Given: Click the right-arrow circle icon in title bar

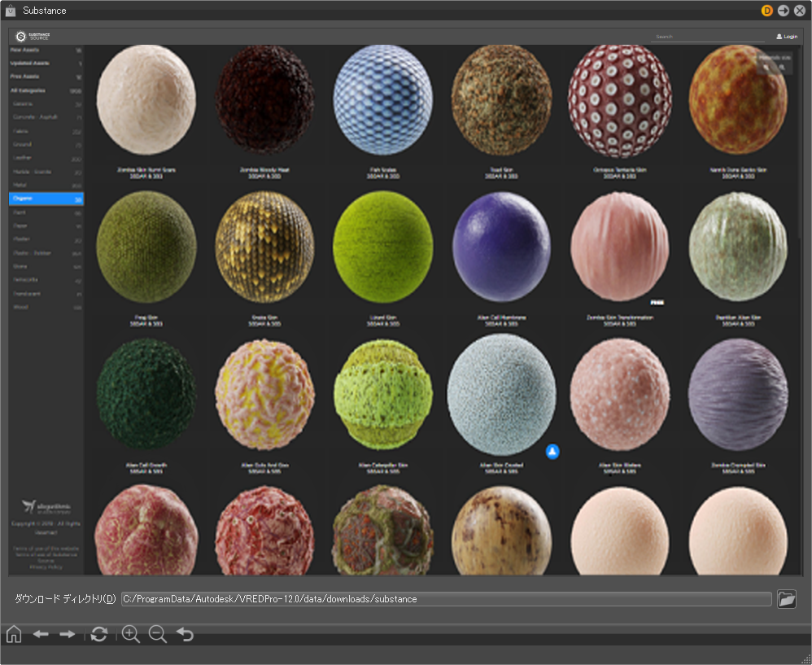Looking at the screenshot, I should pos(783,11).
